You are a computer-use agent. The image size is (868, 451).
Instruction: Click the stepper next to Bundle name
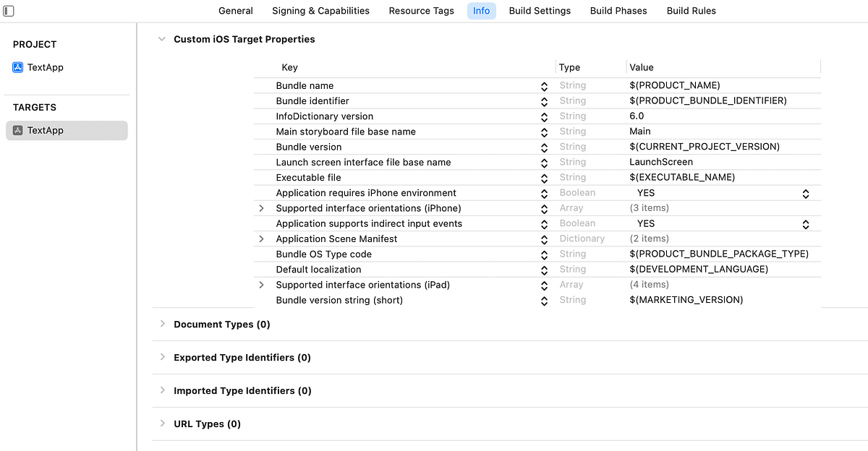click(x=544, y=85)
